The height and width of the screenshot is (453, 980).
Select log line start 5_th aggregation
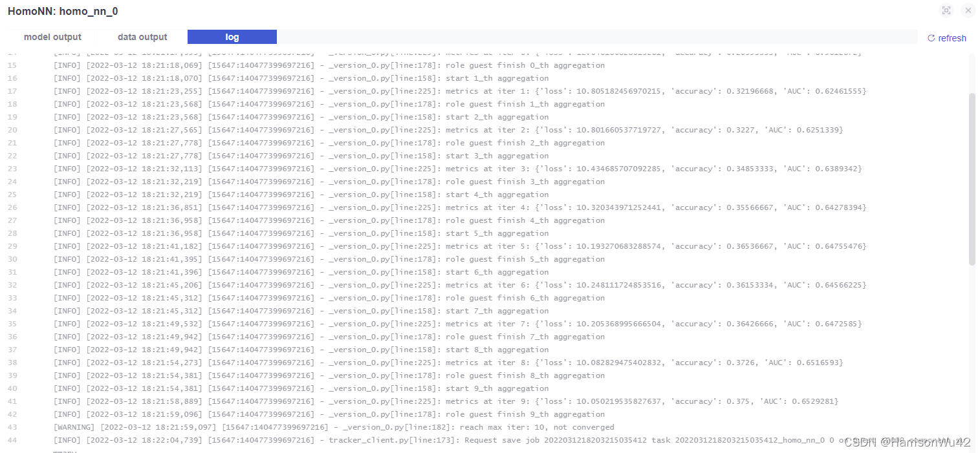point(301,233)
